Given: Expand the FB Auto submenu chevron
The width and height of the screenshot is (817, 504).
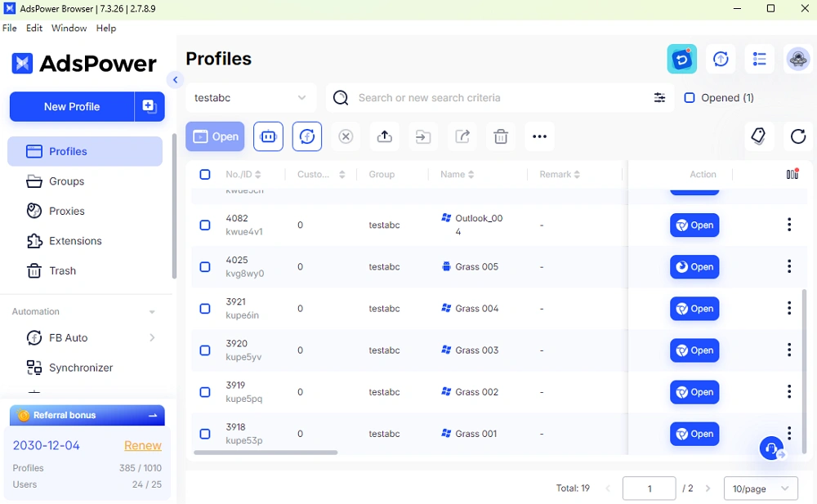Looking at the screenshot, I should [152, 337].
